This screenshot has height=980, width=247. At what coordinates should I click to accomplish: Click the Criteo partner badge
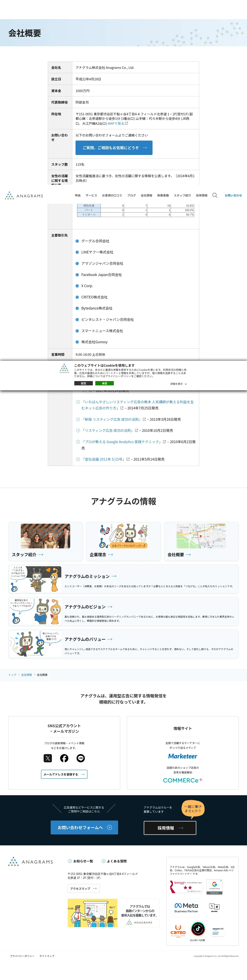(x=178, y=932)
